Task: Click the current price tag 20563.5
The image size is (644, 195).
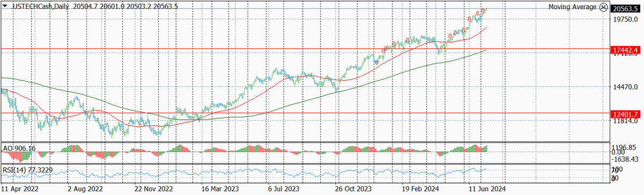Action: point(625,9)
